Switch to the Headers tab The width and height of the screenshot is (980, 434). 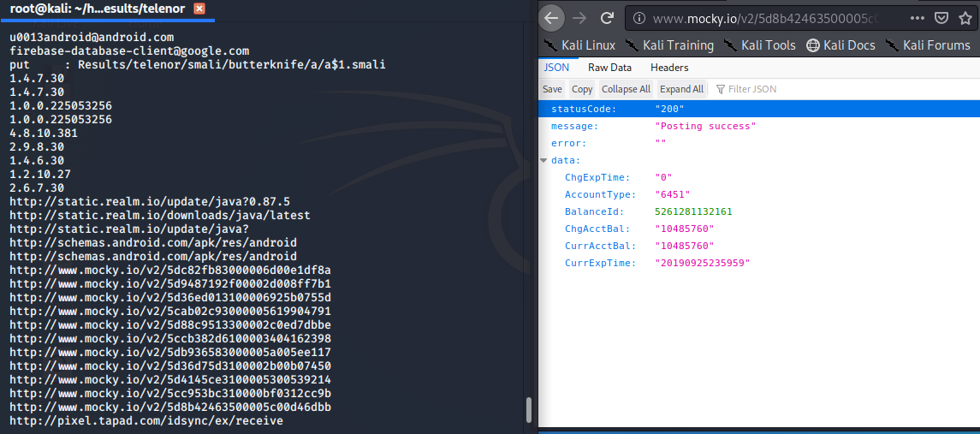669,68
